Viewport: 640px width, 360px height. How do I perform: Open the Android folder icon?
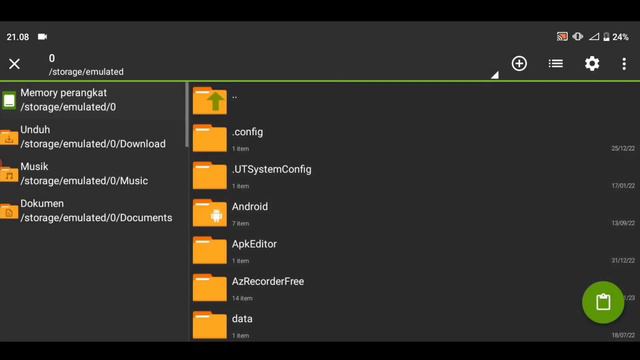click(x=210, y=213)
